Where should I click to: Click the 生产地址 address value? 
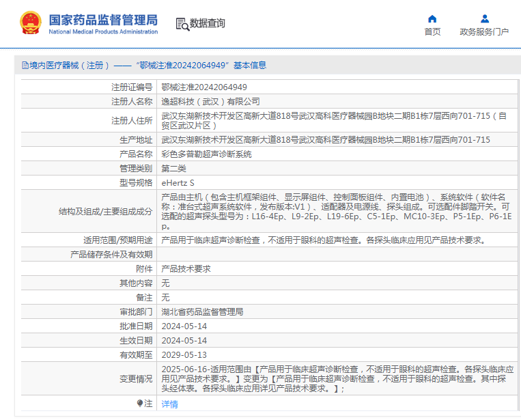point(326,140)
